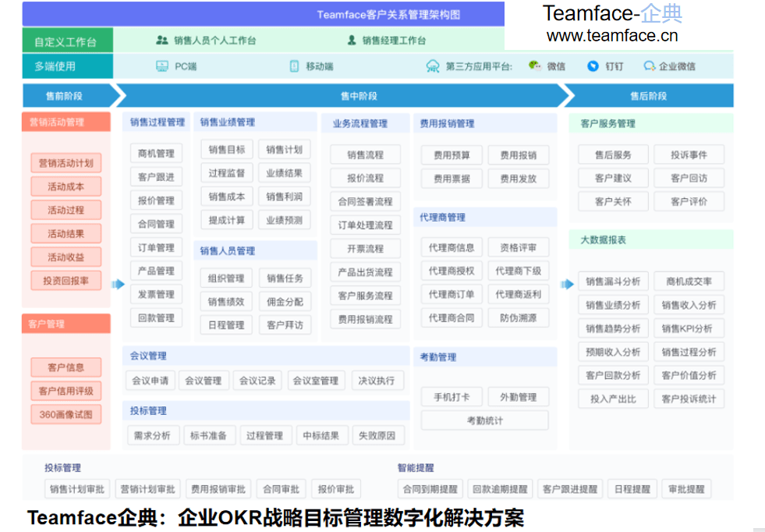Click the 提成计算 box
Image resolution: width=765 pixels, height=532 pixels.
pos(227,220)
